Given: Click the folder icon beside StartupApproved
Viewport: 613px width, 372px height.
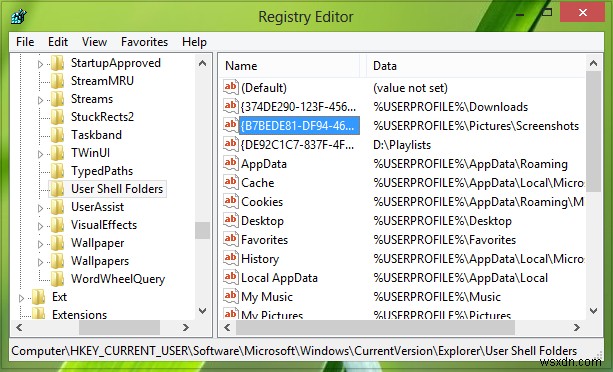Looking at the screenshot, I should [57, 63].
